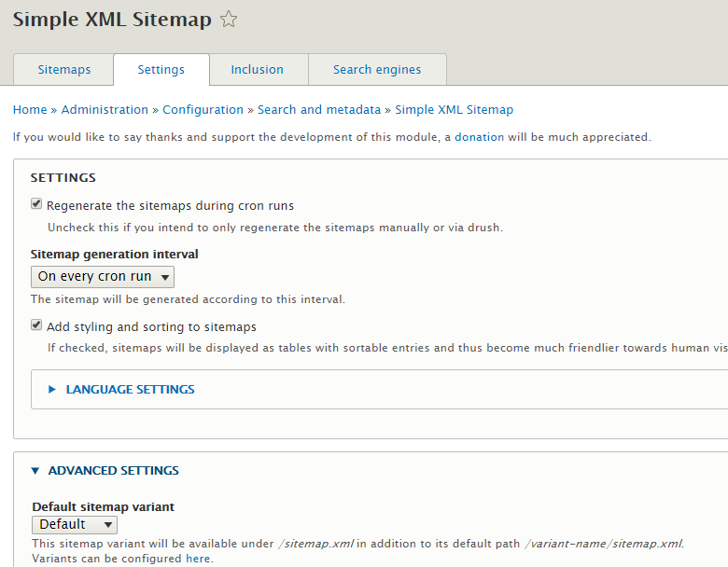Screen dimensions: 728x567
Task: Go to the Search engines tab
Action: click(x=377, y=70)
